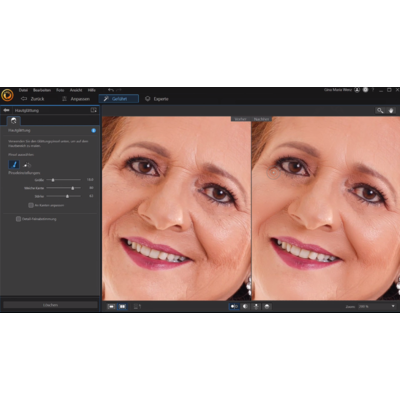400x400 pixels.
Task: Enable the Detail-Feinabstimmung checkbox
Action: click(18, 219)
